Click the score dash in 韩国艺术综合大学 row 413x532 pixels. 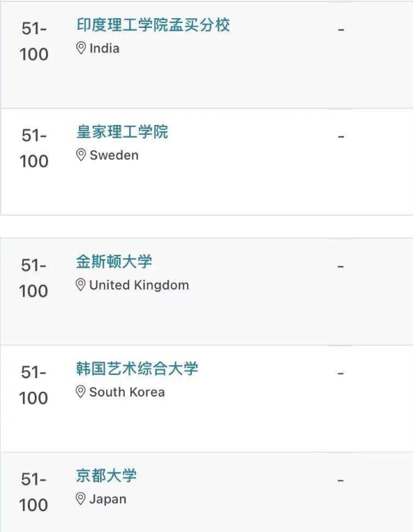[x=340, y=374]
